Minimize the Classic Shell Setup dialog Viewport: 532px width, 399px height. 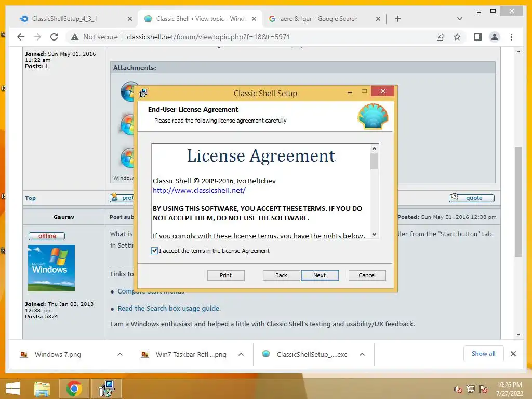(x=350, y=91)
